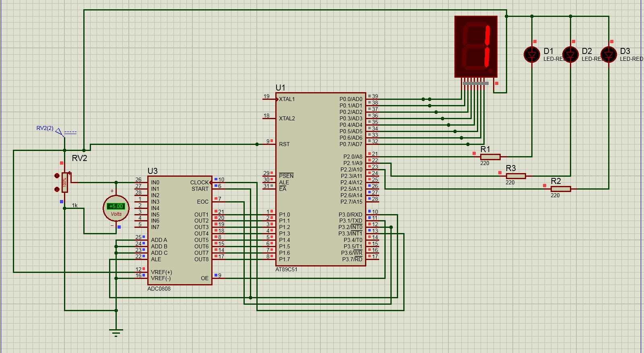Click the R3 reference label
644x353 pixels.
[x=511, y=168]
